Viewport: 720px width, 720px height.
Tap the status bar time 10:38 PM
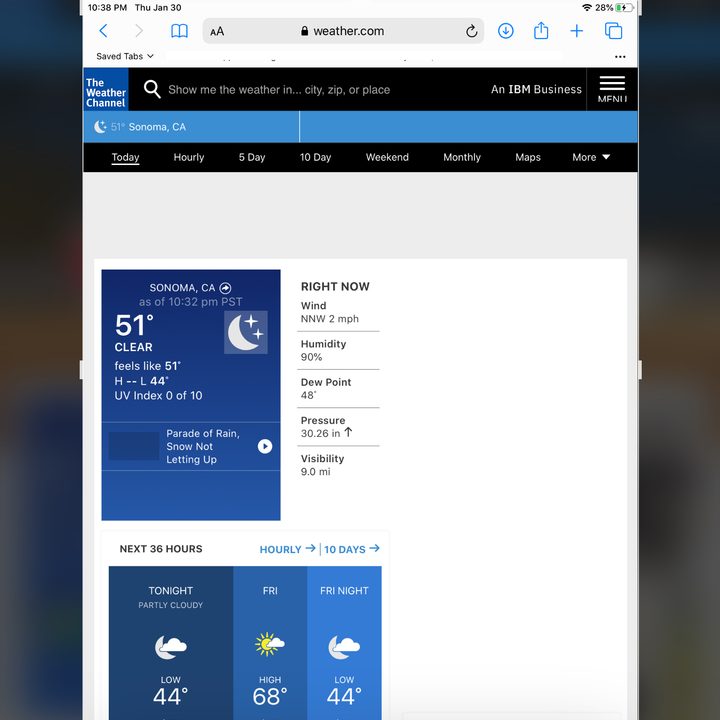[107, 7]
